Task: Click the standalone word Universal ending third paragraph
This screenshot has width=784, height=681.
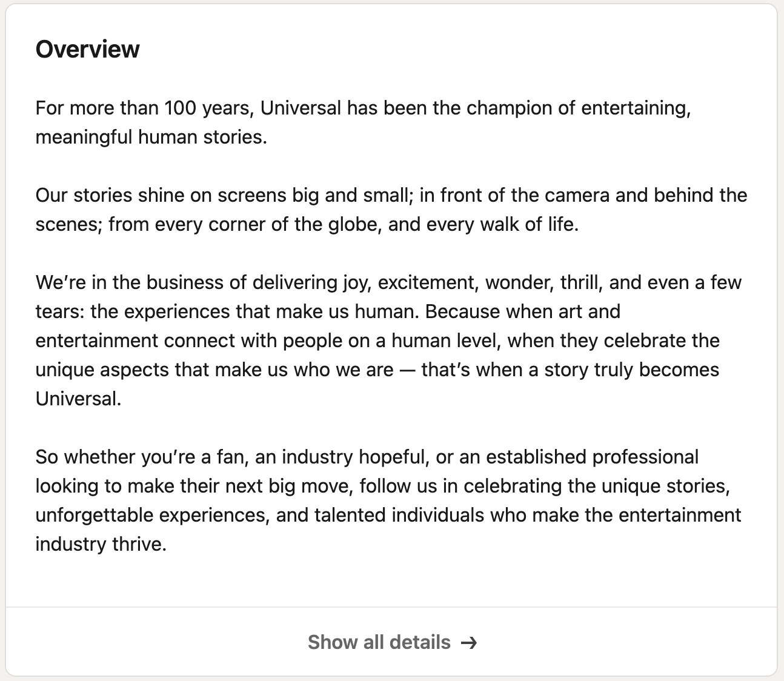Action: (x=78, y=399)
